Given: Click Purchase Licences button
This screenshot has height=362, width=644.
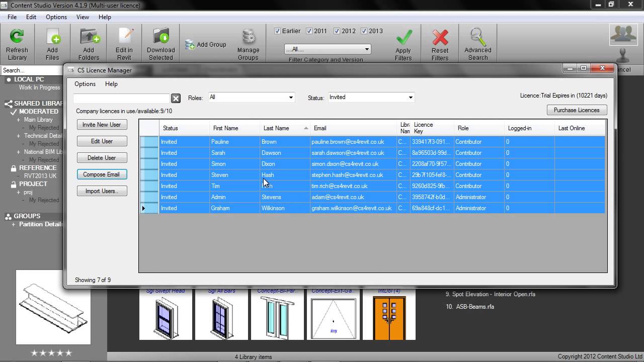Looking at the screenshot, I should pyautogui.click(x=577, y=110).
